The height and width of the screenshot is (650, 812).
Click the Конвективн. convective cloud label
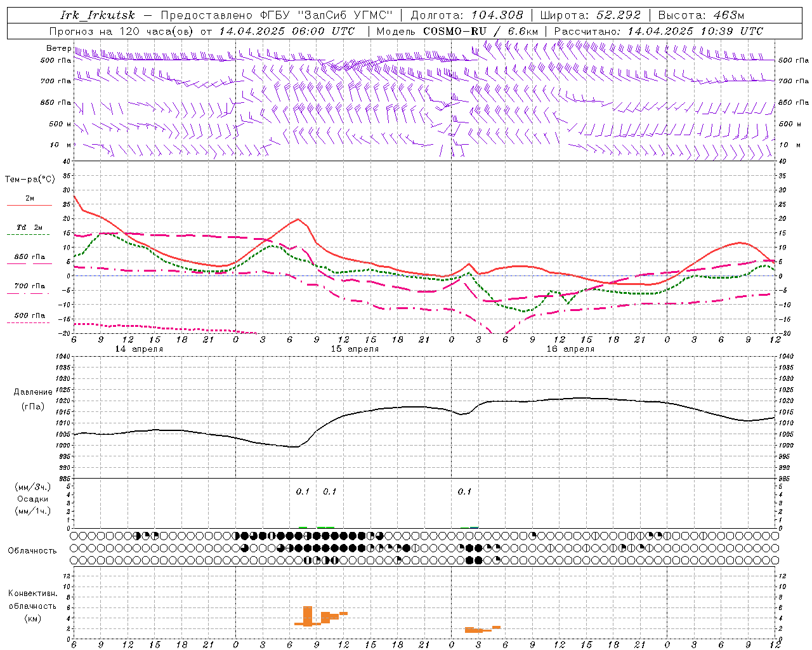pos(32,594)
